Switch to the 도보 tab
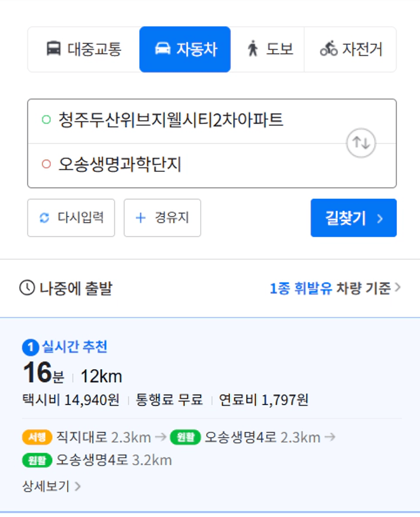420x517 pixels. tap(268, 49)
